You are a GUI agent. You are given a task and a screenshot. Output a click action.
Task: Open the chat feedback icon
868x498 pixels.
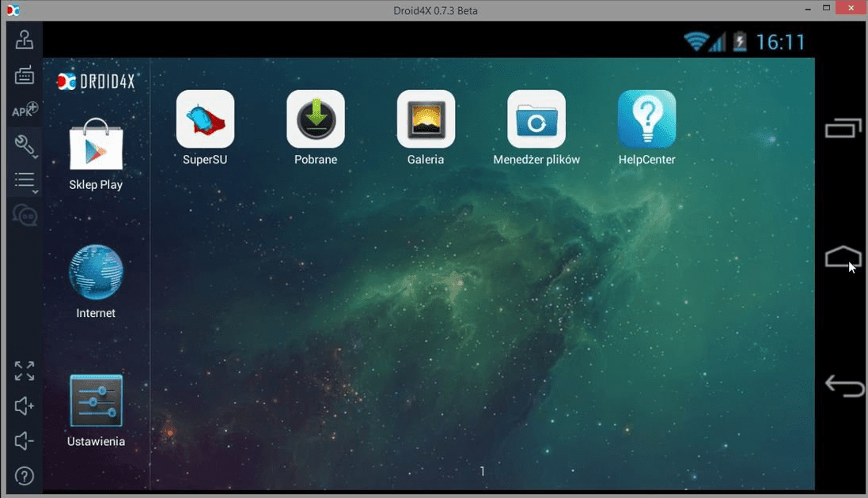[x=25, y=215]
